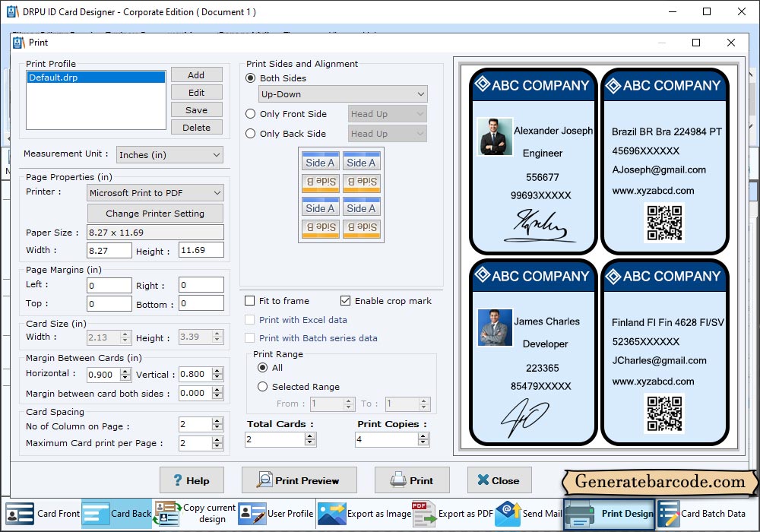Click the Print dialog title icon
Image resolution: width=760 pixels, height=532 pixels.
pos(18,43)
